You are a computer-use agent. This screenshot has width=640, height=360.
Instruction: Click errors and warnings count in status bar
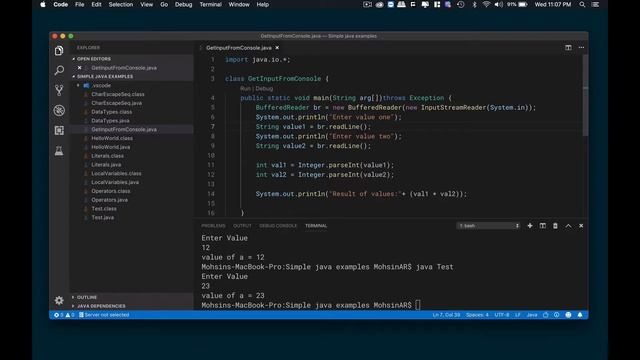tap(64, 315)
